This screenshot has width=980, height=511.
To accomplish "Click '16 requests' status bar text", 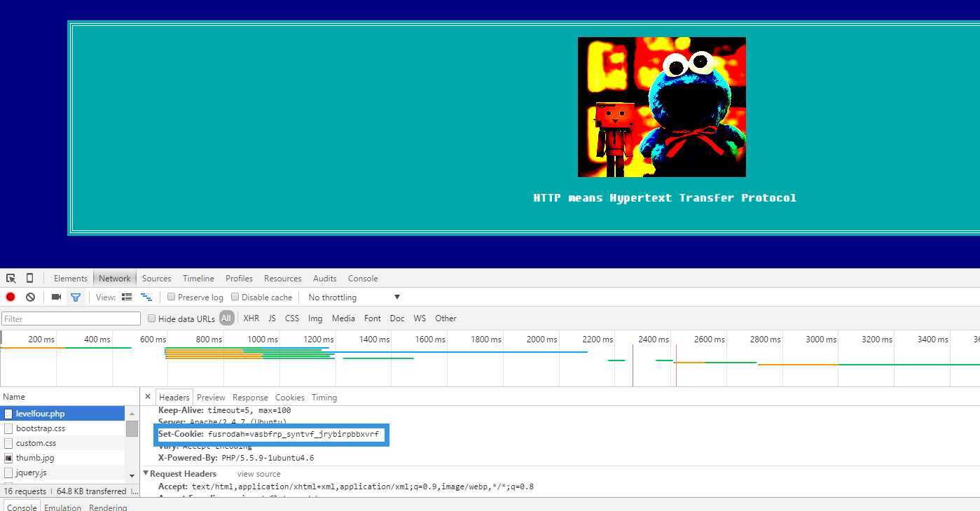I will 25,491.
